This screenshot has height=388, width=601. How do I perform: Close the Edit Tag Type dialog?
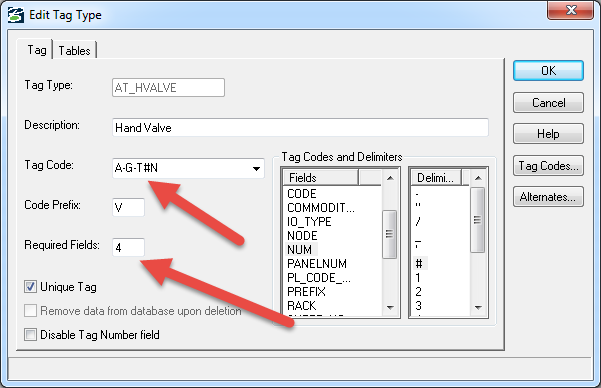click(570, 10)
